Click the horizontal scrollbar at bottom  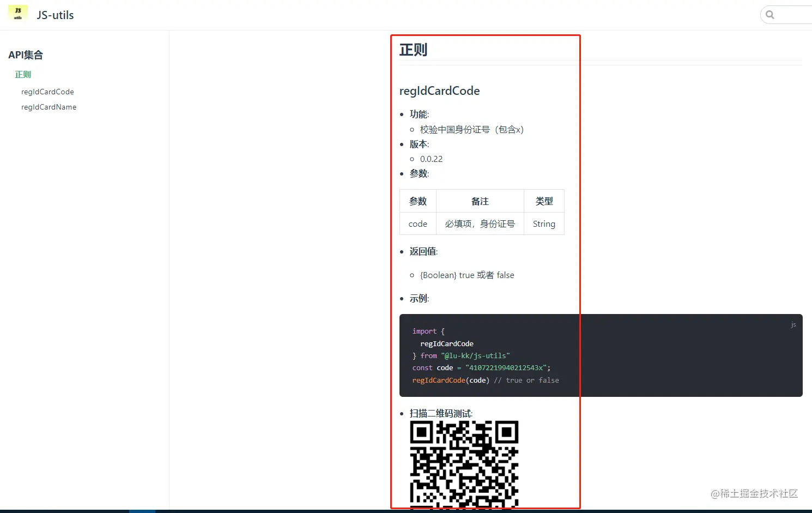coord(142,510)
